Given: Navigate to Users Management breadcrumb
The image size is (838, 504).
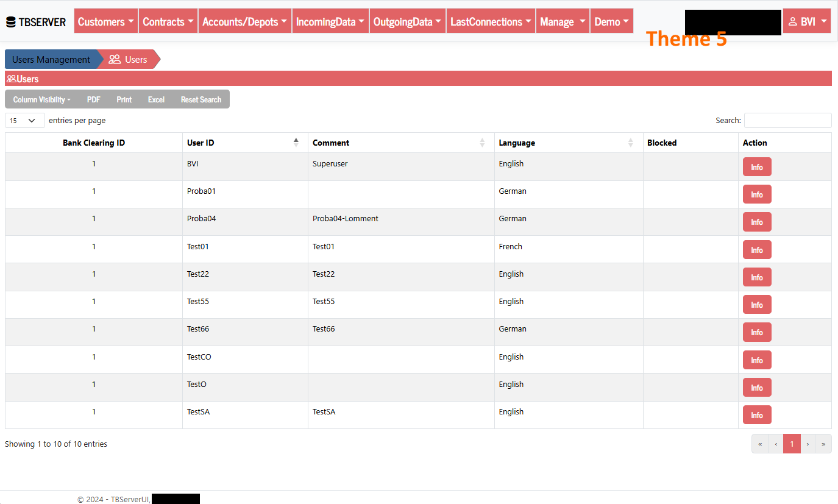Looking at the screenshot, I should click(51, 60).
